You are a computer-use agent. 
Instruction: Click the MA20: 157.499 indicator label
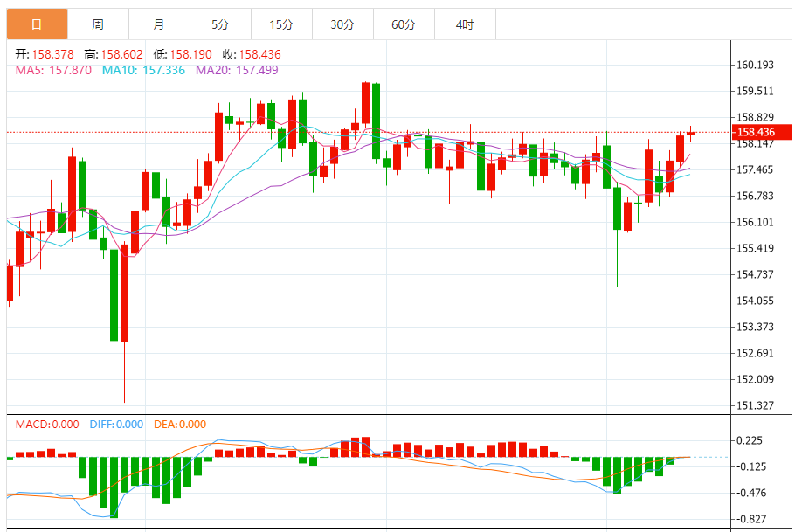[237, 70]
